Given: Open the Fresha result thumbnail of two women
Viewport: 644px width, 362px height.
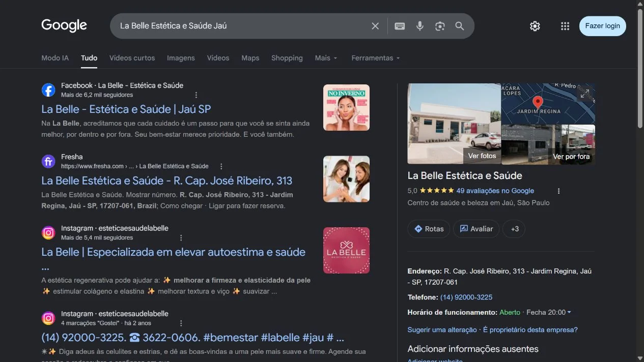Looking at the screenshot, I should point(346,179).
